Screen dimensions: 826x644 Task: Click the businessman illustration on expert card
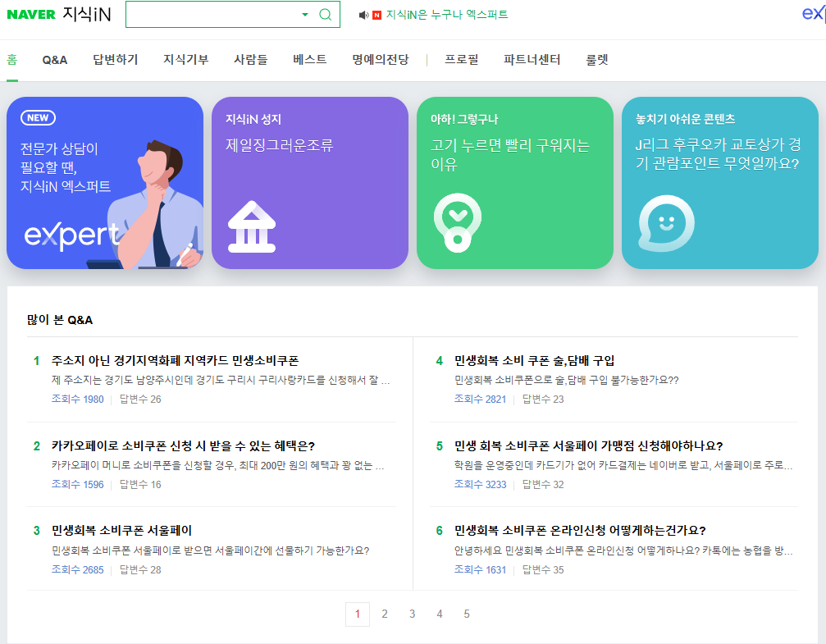coord(155,204)
